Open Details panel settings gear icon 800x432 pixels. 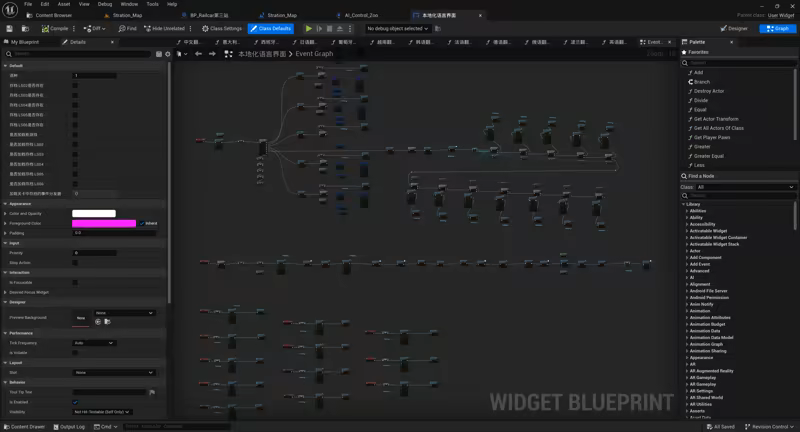point(167,54)
